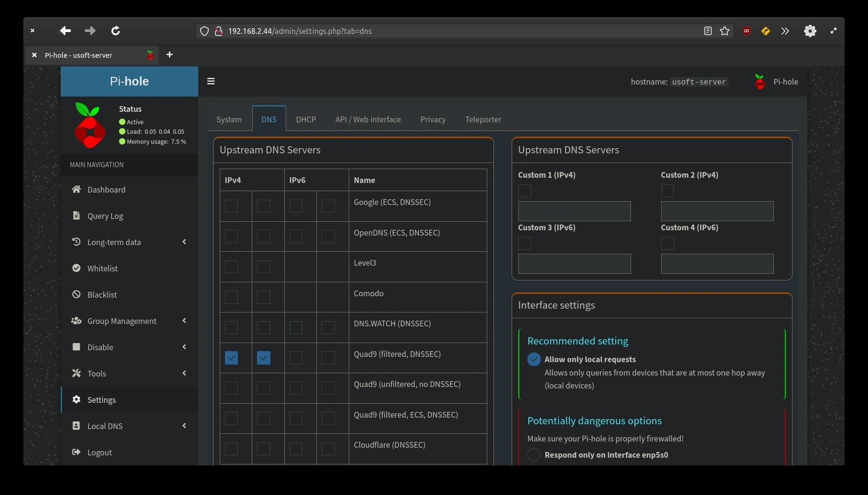868x495 pixels.
Task: Click the Query Log file icon
Action: pyautogui.click(x=76, y=215)
